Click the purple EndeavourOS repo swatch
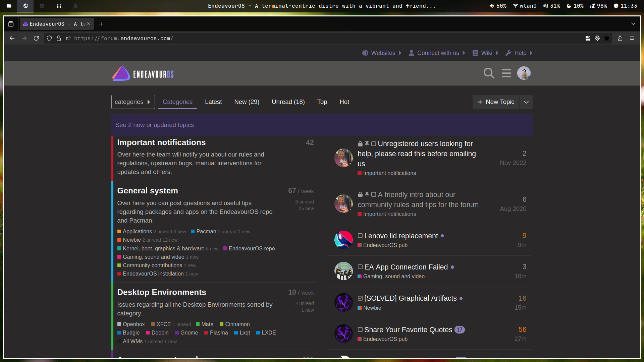 [x=225, y=249]
